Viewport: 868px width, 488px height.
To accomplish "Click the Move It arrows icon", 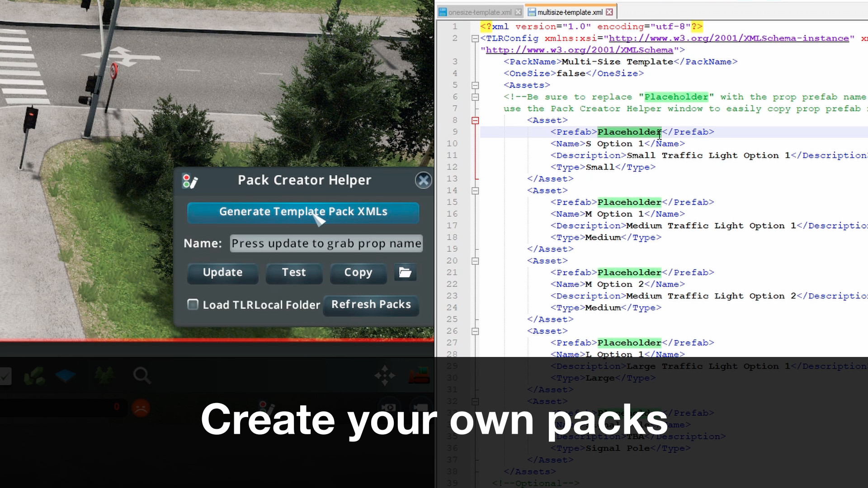I will (x=385, y=376).
